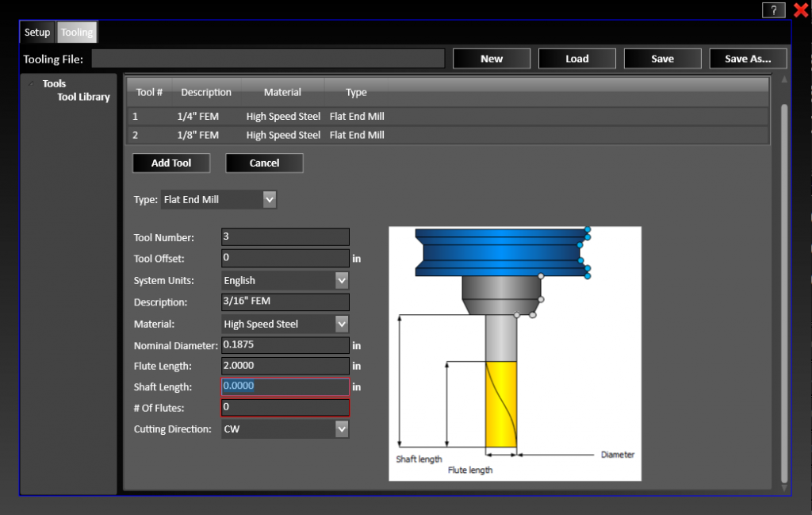This screenshot has width=812, height=515.
Task: Click the Nominal Diameter field
Action: click(x=283, y=344)
